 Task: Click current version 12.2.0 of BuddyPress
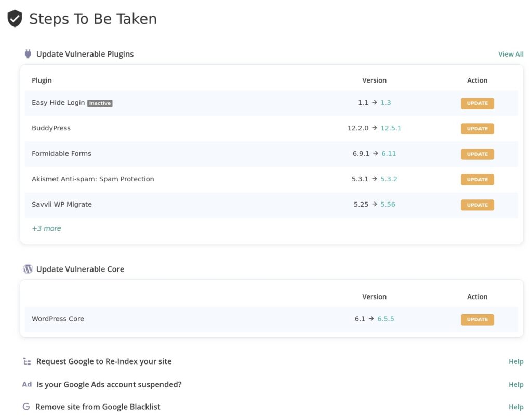357,128
